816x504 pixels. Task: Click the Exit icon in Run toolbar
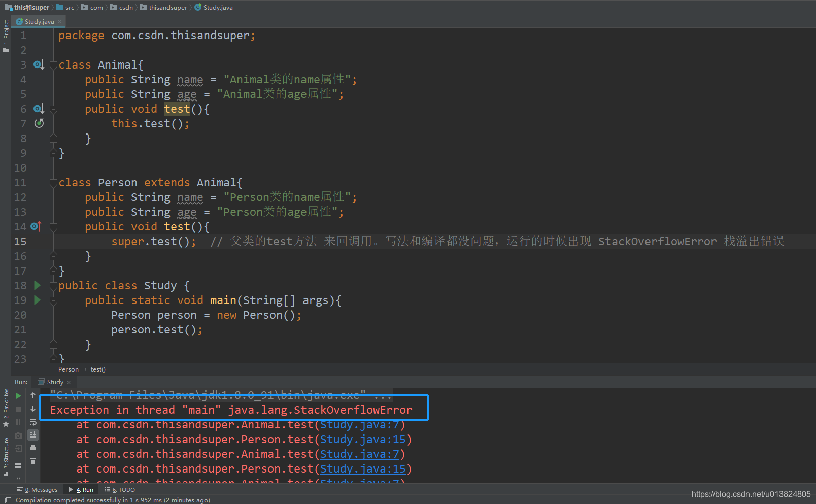tap(18, 449)
